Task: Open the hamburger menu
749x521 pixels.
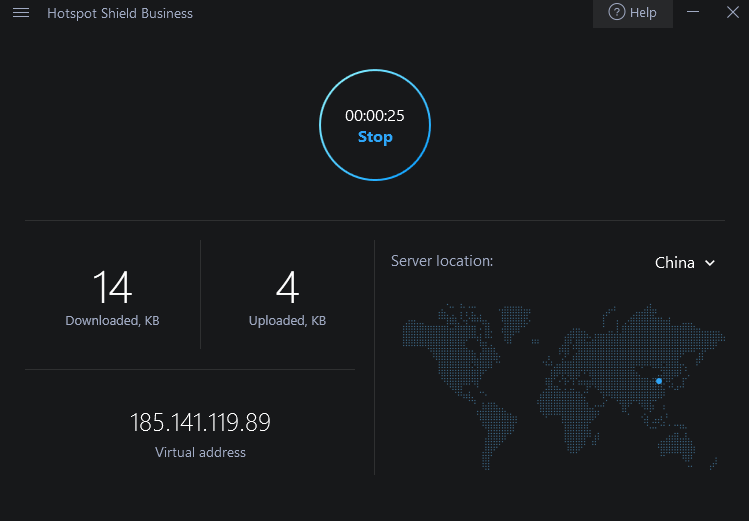Action: tap(21, 13)
